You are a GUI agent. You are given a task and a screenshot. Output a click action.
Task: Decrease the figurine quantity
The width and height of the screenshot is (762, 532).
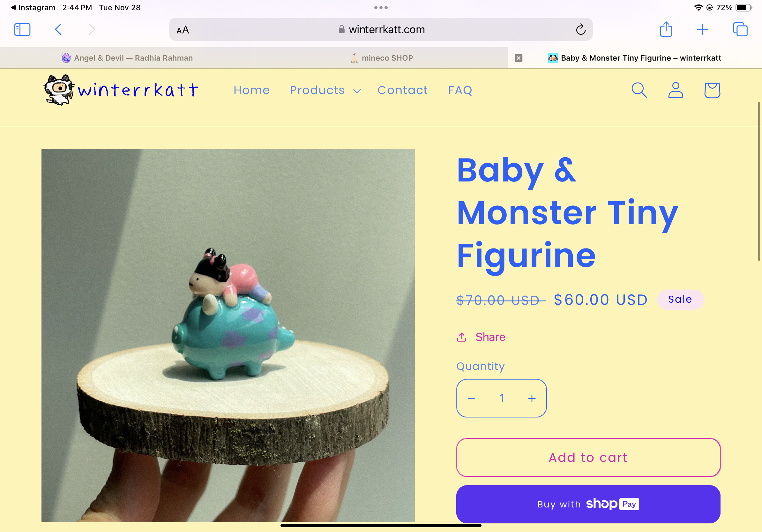click(472, 398)
